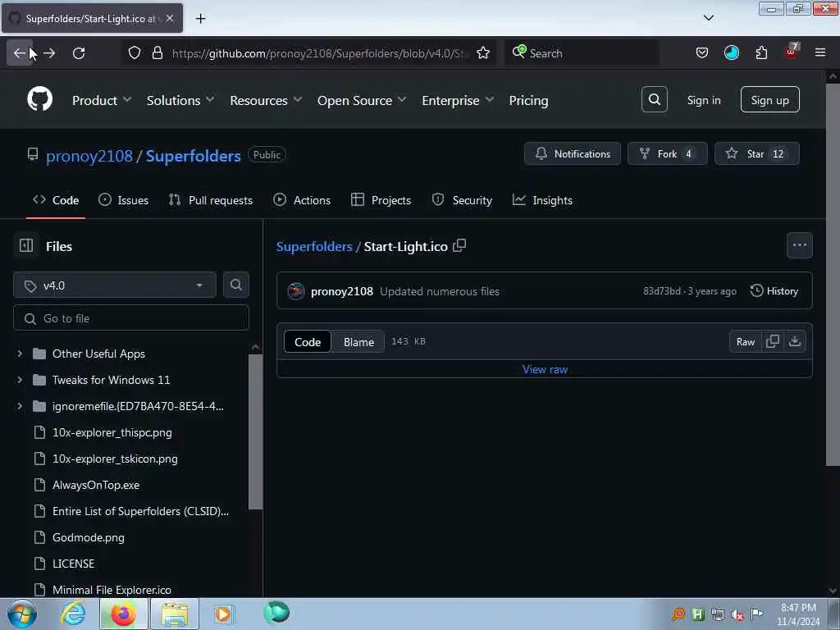Open the Insights tab
Screen dimensions: 840x630
coord(542,200)
